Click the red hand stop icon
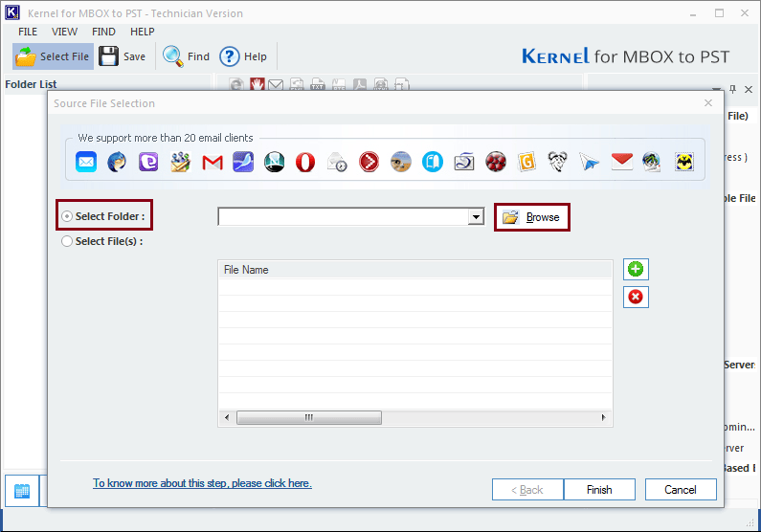The height and width of the screenshot is (532, 761). point(257,85)
